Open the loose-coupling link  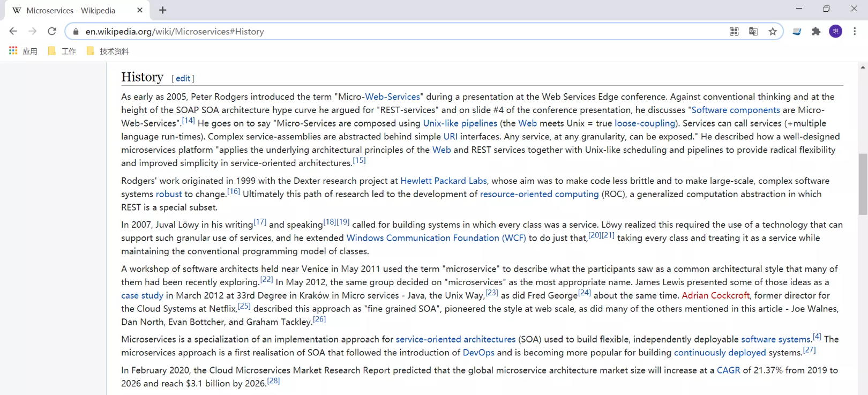(x=645, y=123)
